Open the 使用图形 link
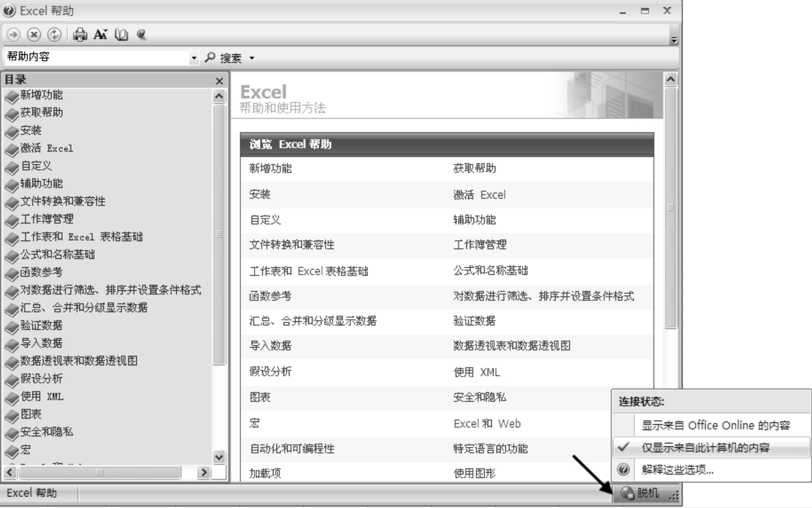812x508 pixels. coord(475,474)
